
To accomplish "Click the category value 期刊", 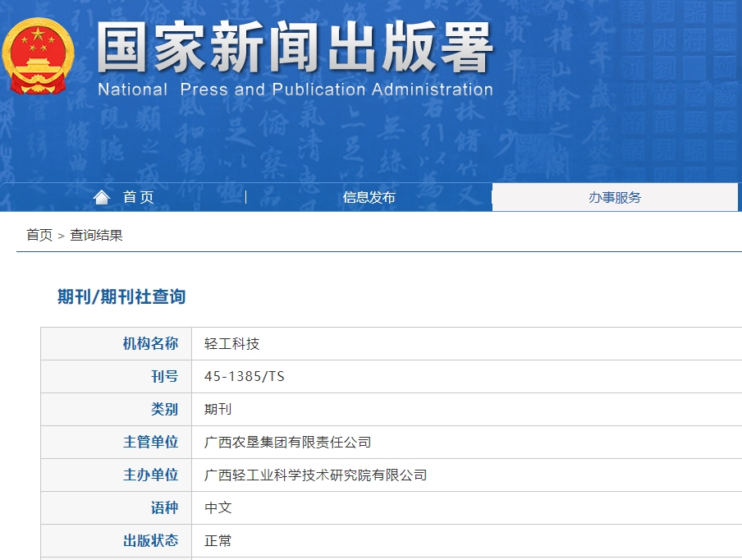I will tap(218, 409).
